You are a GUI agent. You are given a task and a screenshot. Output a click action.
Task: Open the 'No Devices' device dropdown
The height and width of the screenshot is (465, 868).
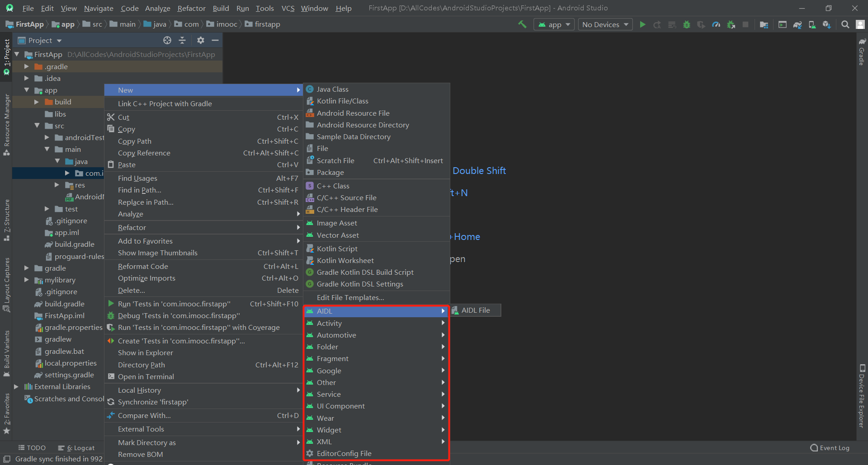pyautogui.click(x=605, y=24)
